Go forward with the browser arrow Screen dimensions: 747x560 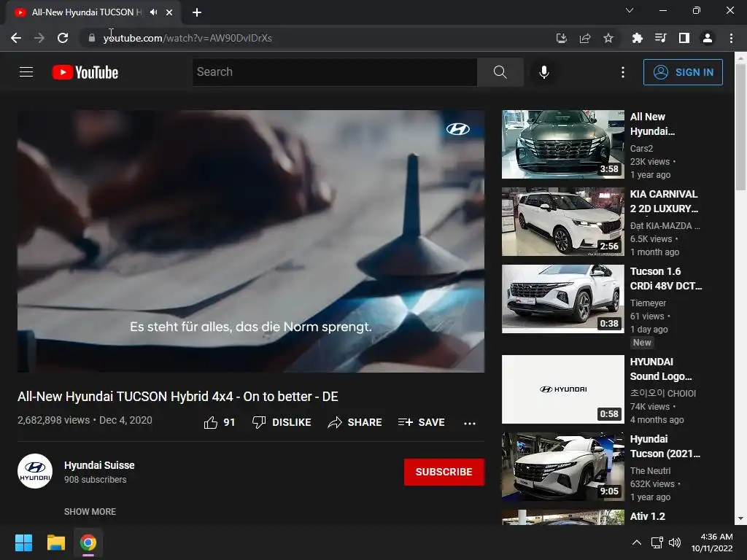(39, 38)
